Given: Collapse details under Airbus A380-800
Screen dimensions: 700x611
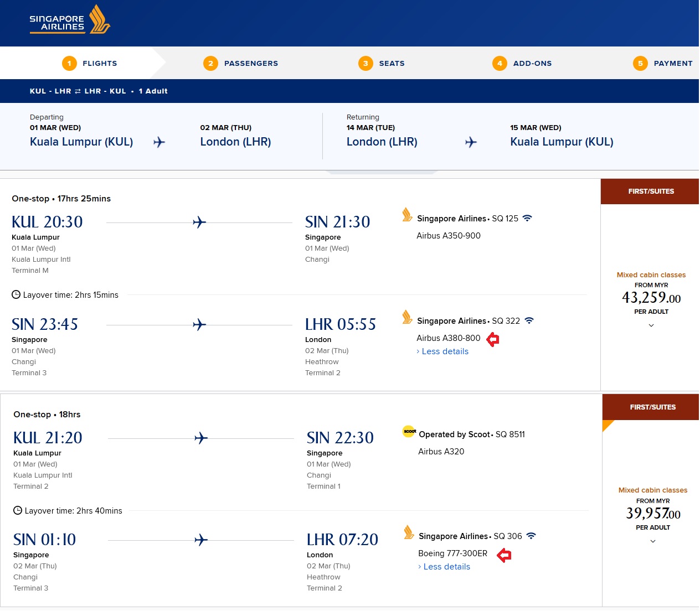Looking at the screenshot, I should [x=445, y=351].
